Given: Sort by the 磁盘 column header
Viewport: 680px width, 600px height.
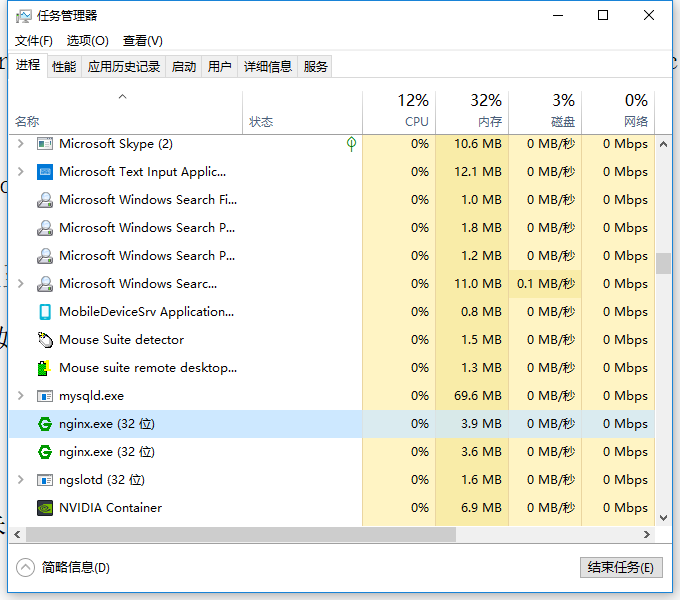Looking at the screenshot, I should 545,113.
